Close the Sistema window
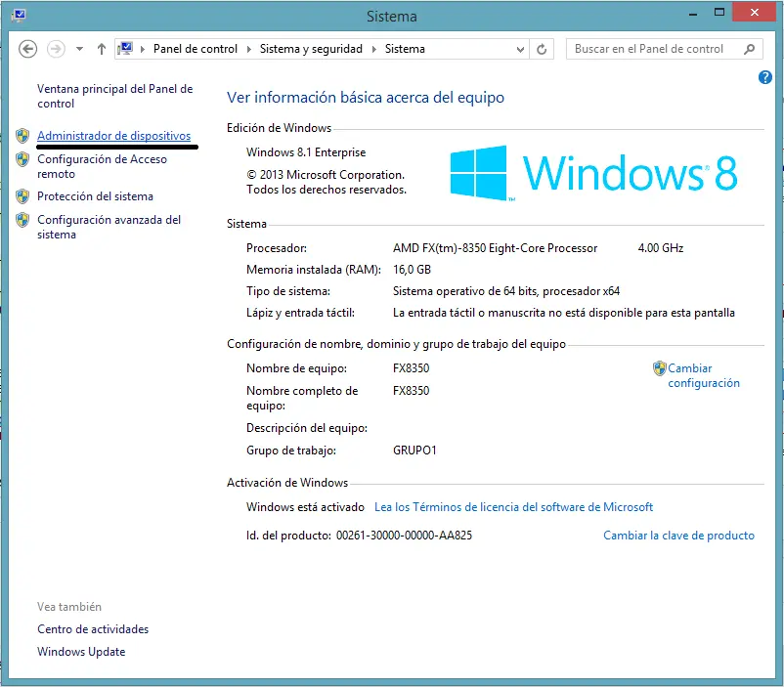Viewport: 784px width, 687px height. click(755, 12)
